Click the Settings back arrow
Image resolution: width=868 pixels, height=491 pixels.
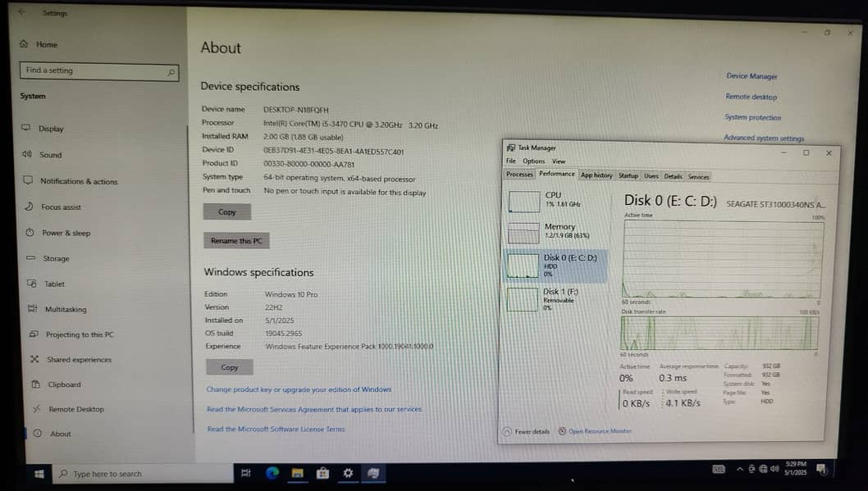point(21,12)
